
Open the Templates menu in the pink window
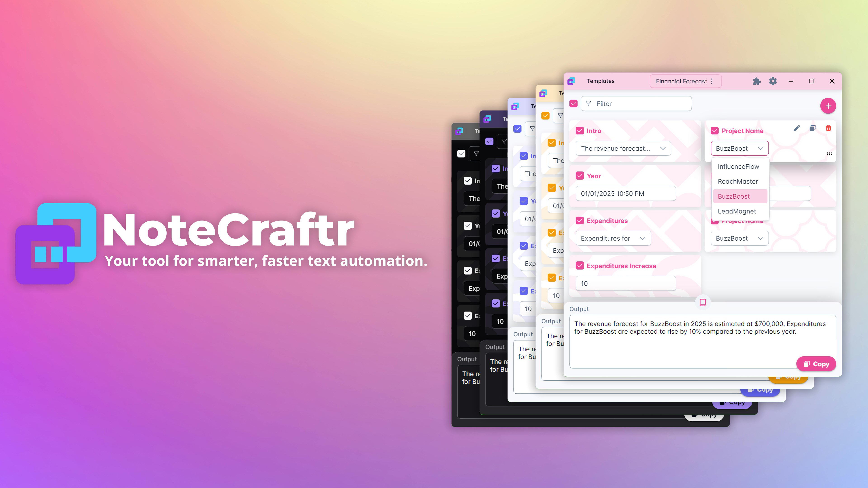pos(600,81)
